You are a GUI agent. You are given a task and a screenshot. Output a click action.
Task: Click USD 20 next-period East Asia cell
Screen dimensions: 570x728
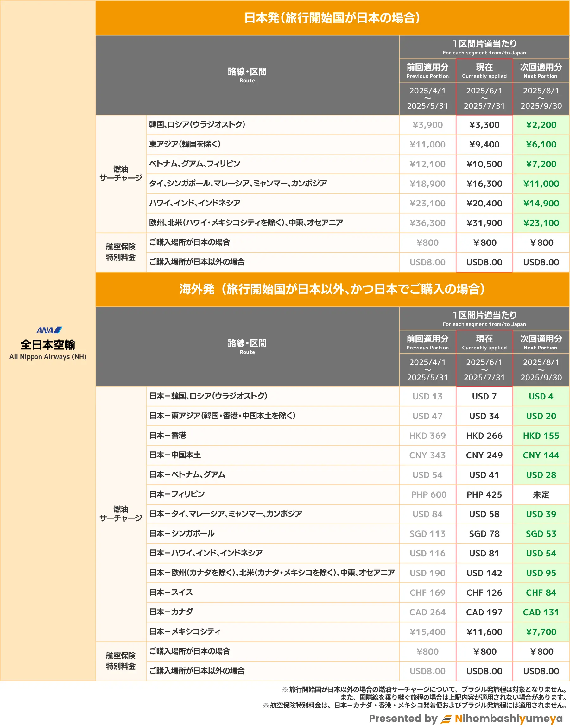click(541, 416)
